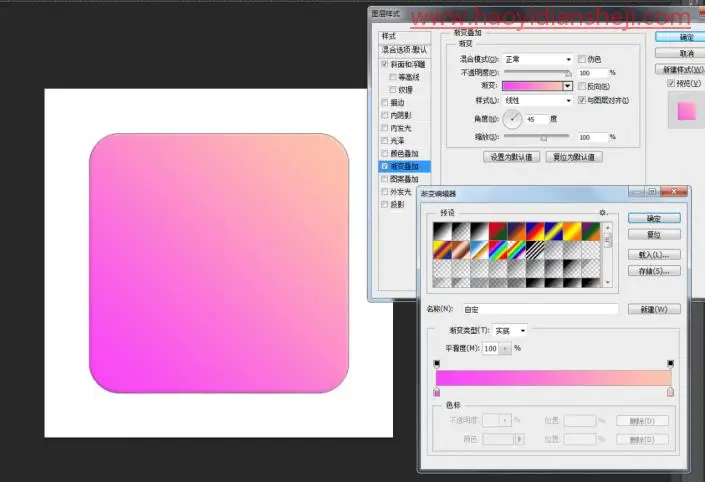Screen dimensions: 705x482
Task: Choose the red-to-green gradient preset
Action: click(498, 231)
